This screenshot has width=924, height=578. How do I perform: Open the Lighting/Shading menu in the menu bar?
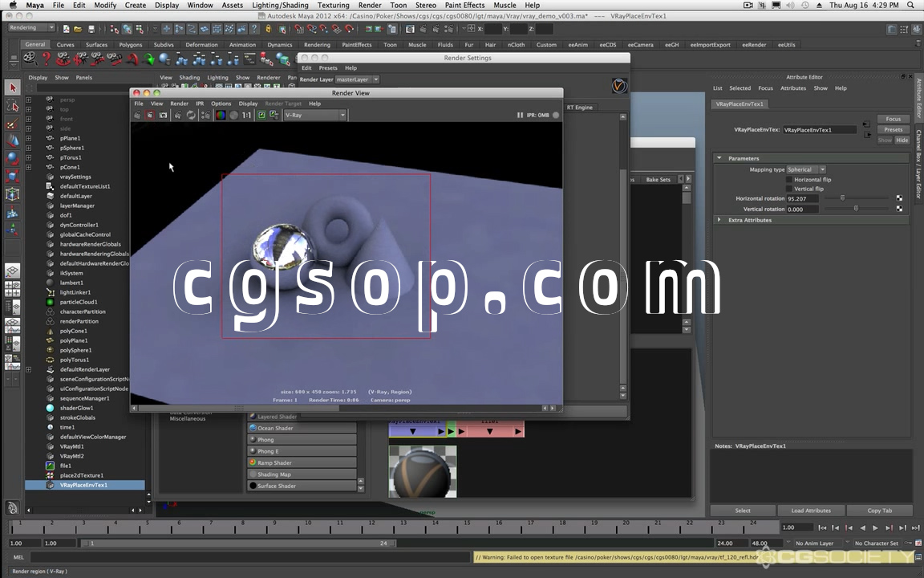(280, 5)
